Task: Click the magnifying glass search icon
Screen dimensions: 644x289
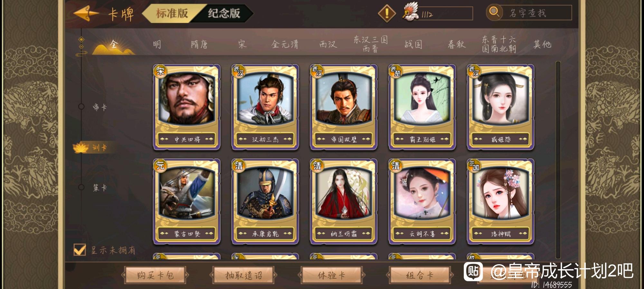Action: (x=494, y=13)
